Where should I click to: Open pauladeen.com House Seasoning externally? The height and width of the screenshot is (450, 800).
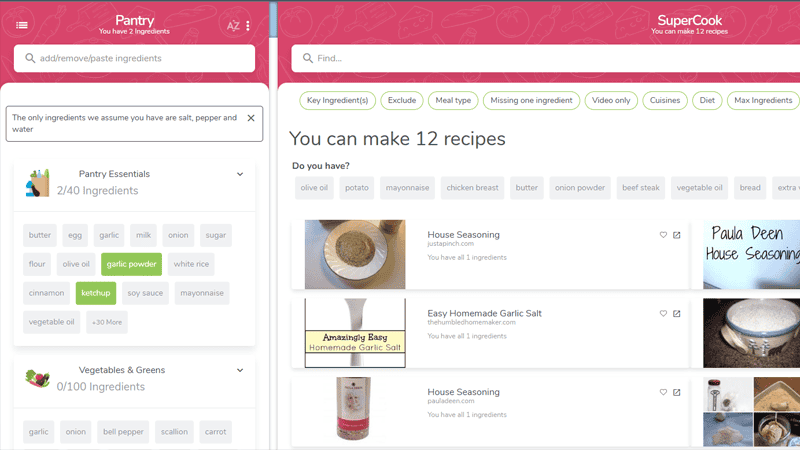pyautogui.click(x=677, y=392)
